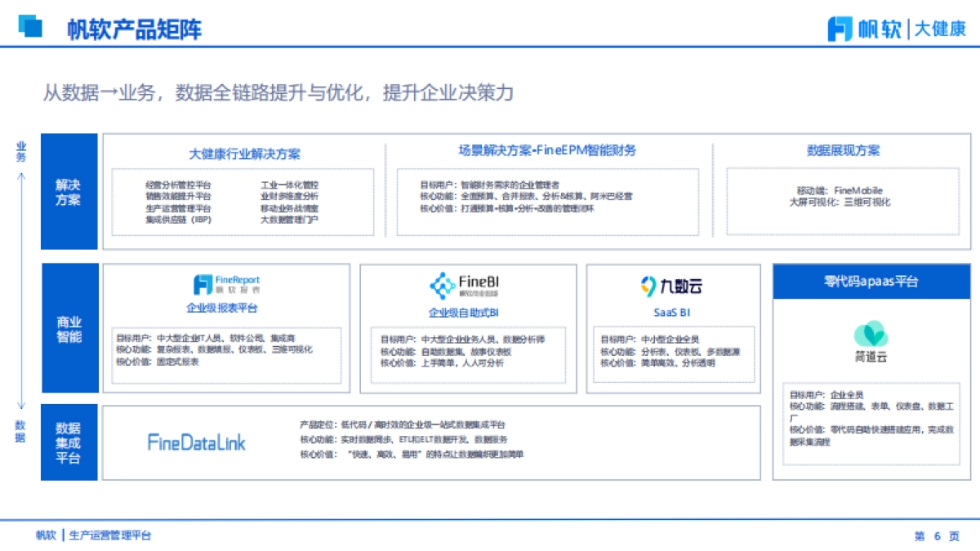Expand the 数据展现方案 section header
Image resolution: width=980 pixels, height=551 pixels.
842,150
